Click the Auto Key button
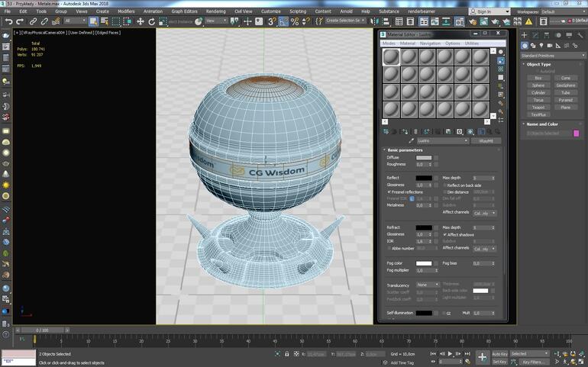This screenshot has width=588, height=367. (x=499, y=354)
